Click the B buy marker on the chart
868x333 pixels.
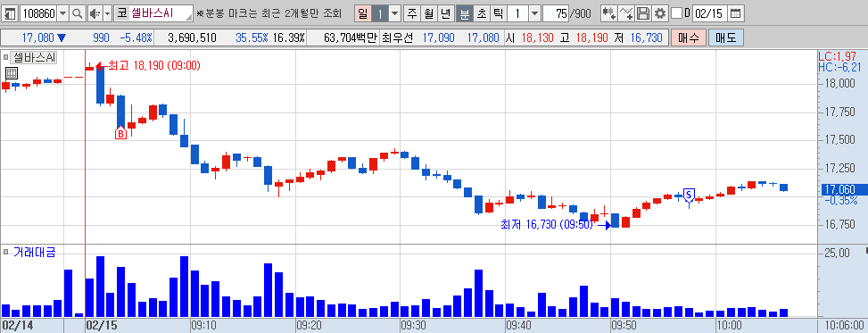click(x=120, y=134)
